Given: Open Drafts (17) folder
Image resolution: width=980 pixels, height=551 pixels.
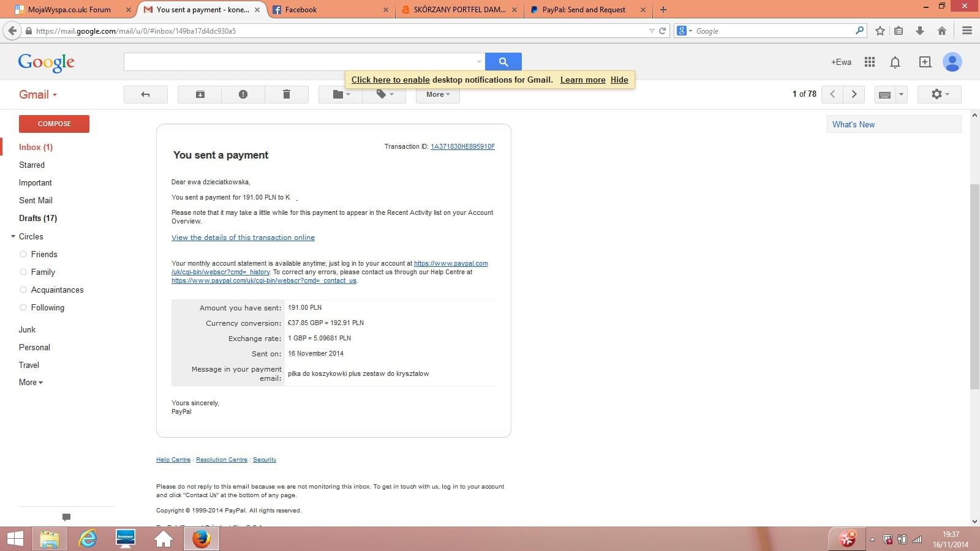Looking at the screenshot, I should tap(38, 218).
